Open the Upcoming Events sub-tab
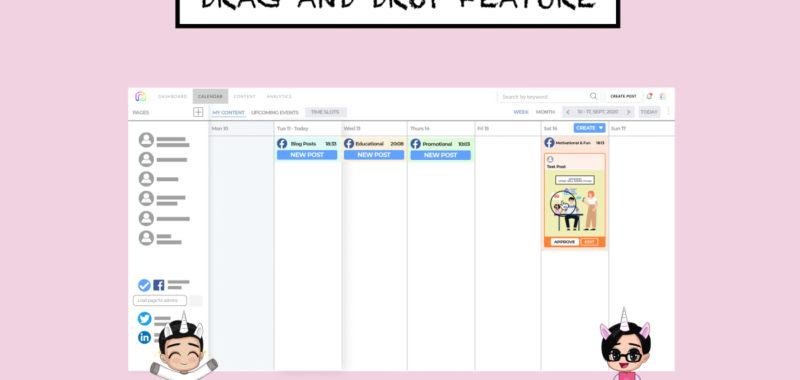The height and width of the screenshot is (380, 800). tap(274, 113)
